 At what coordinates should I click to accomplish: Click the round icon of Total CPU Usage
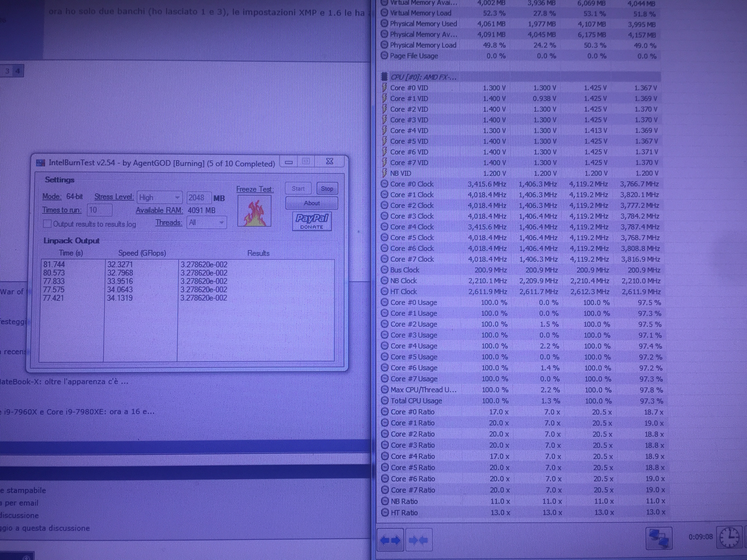click(384, 400)
